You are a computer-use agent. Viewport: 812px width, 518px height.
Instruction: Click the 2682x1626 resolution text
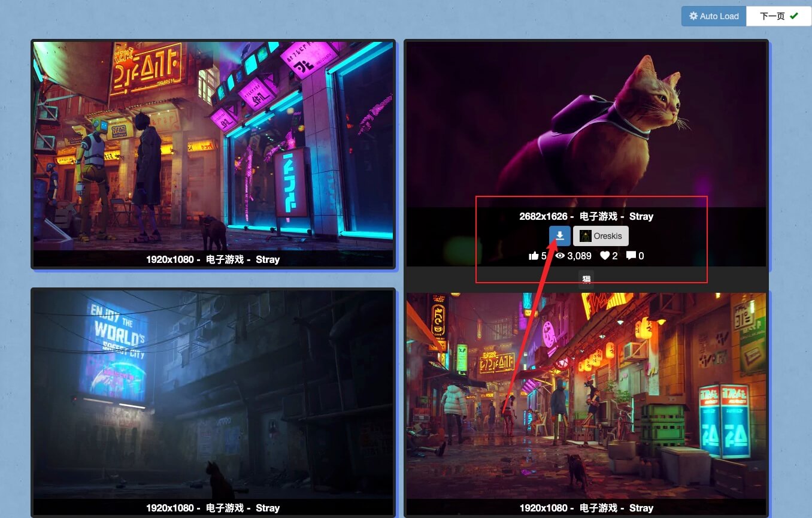point(543,216)
